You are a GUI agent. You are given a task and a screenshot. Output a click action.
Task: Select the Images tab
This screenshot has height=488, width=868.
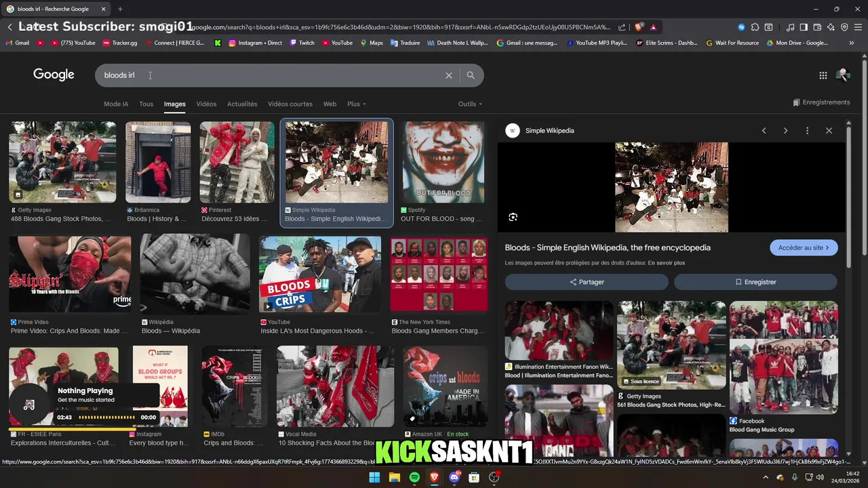click(x=174, y=104)
